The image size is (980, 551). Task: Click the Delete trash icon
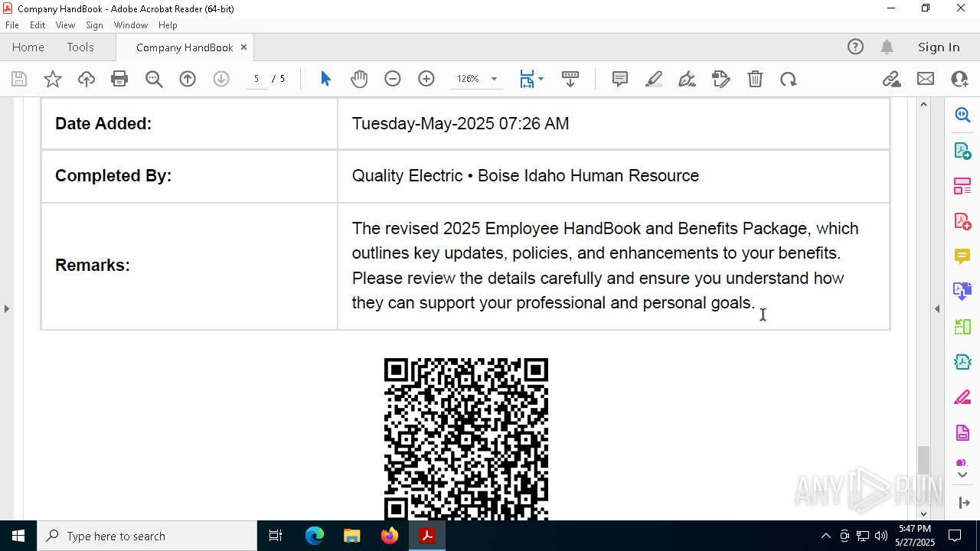[x=755, y=79]
